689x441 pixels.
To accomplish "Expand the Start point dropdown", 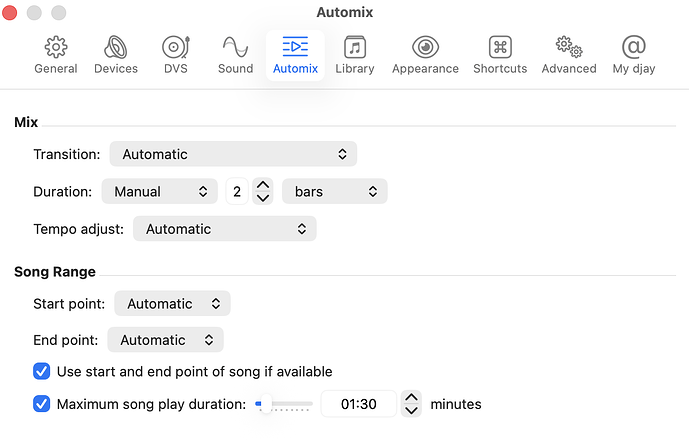I will coord(172,303).
